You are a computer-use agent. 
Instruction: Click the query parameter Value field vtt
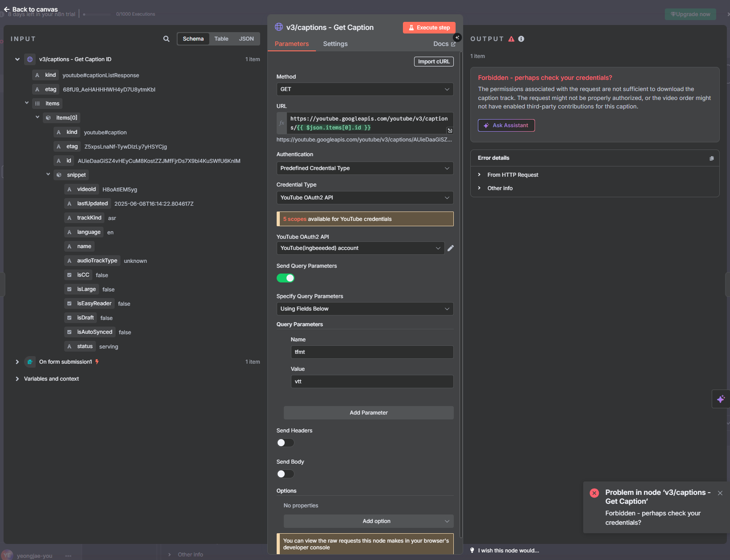coord(372,382)
